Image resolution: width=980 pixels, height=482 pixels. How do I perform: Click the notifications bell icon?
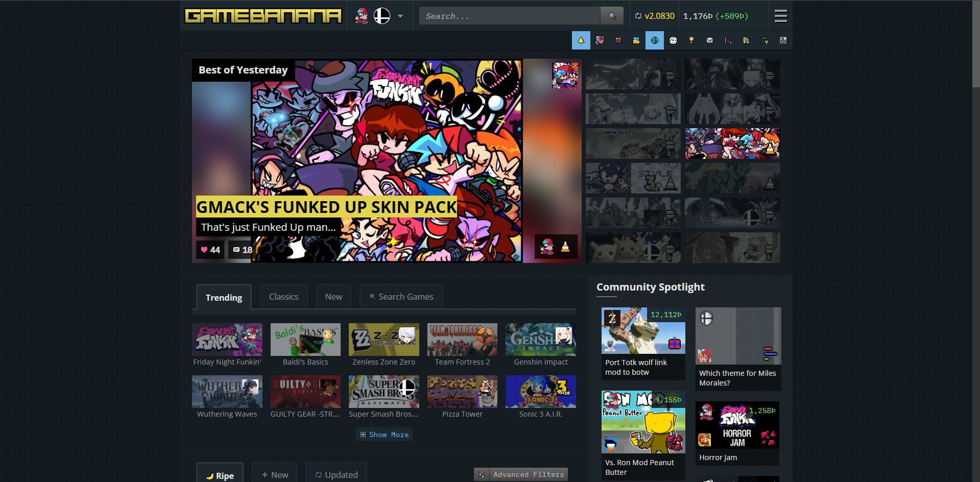581,40
